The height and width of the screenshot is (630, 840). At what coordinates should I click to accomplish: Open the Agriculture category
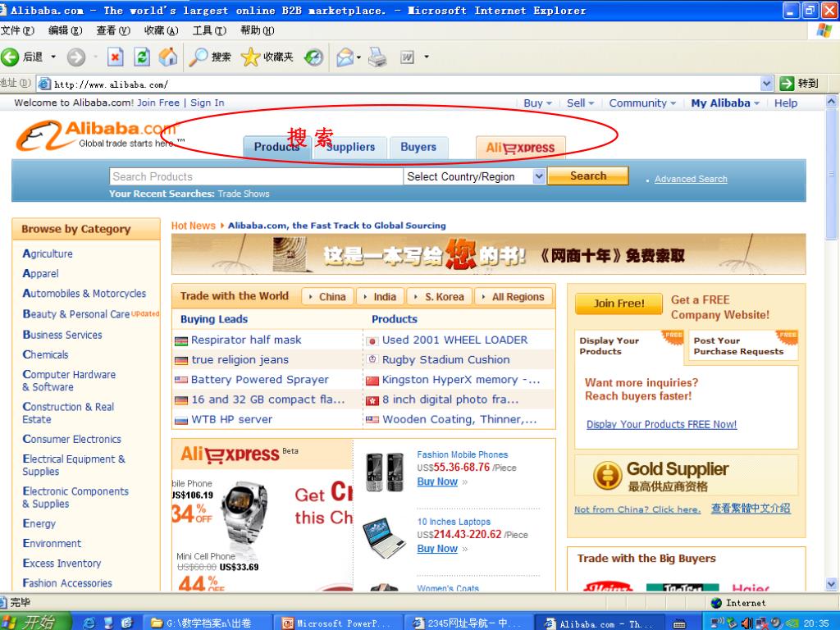pyautogui.click(x=48, y=253)
